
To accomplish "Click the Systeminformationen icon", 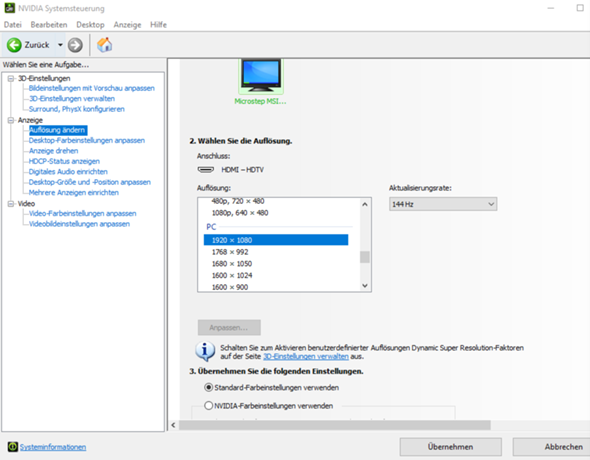I will pyautogui.click(x=13, y=446).
